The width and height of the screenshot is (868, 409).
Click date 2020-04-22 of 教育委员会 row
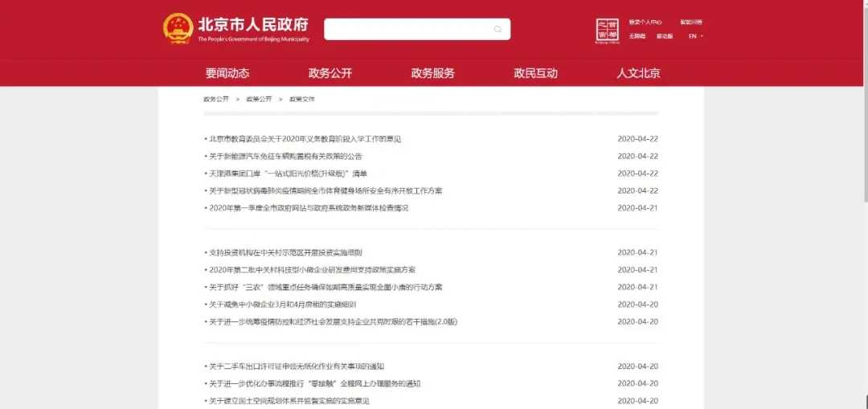click(637, 139)
